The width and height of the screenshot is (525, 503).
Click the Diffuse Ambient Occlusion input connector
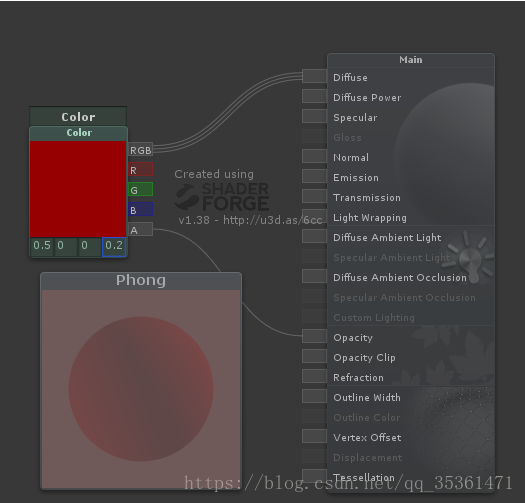pyautogui.click(x=314, y=276)
